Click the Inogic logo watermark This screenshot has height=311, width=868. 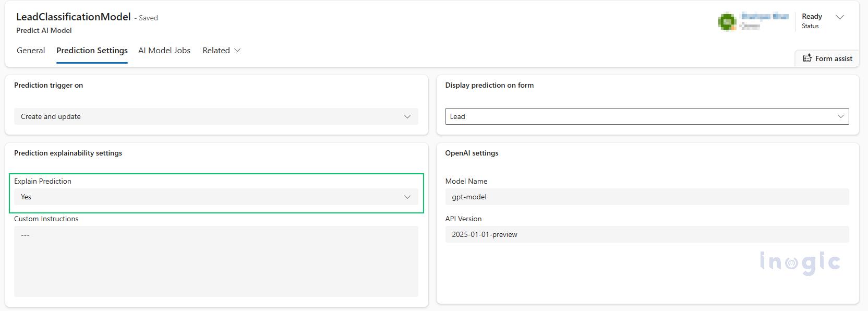800,262
